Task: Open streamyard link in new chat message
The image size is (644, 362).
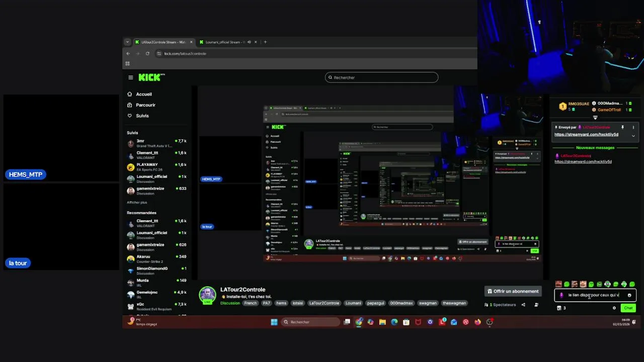Action: coord(583,161)
